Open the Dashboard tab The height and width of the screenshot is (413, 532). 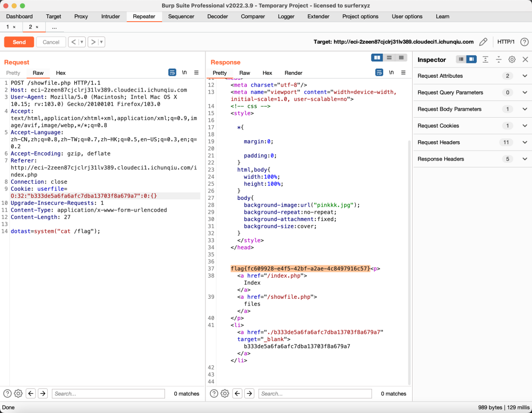point(19,16)
